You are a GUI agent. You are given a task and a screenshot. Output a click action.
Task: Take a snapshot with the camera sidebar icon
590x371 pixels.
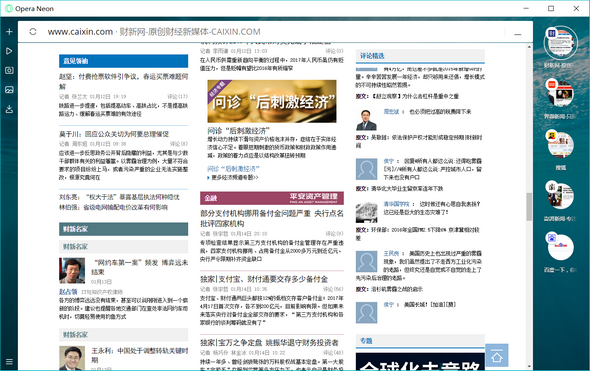9,70
